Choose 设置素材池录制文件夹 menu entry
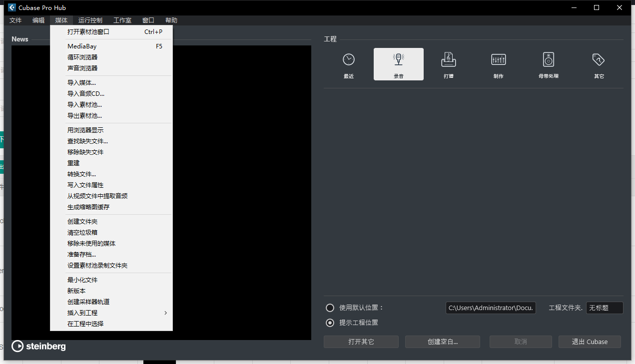This screenshot has width=635, height=364. tap(111, 266)
